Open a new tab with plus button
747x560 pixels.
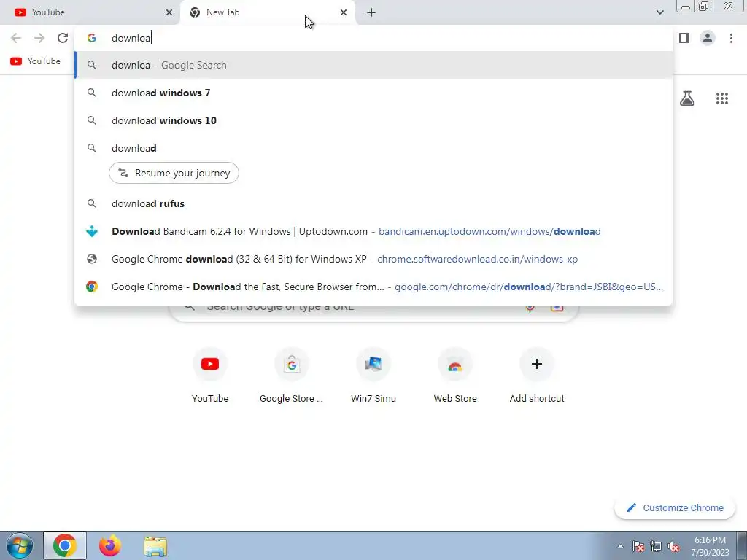point(371,12)
